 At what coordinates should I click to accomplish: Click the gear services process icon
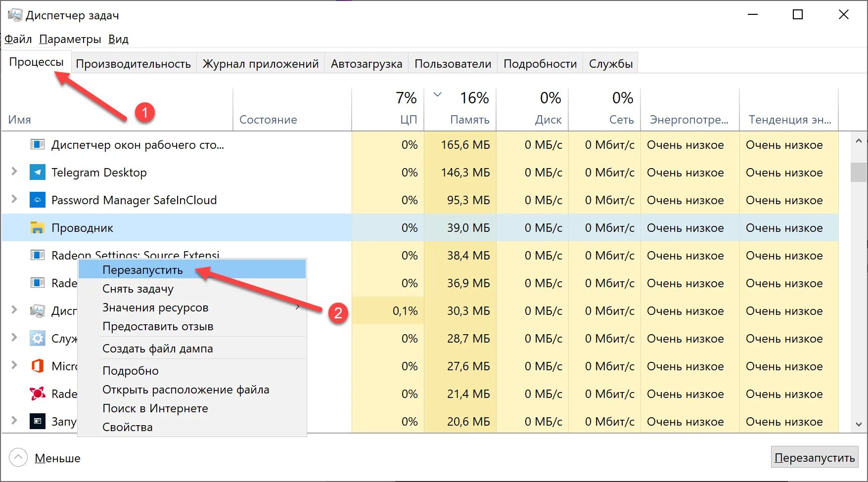click(x=38, y=339)
